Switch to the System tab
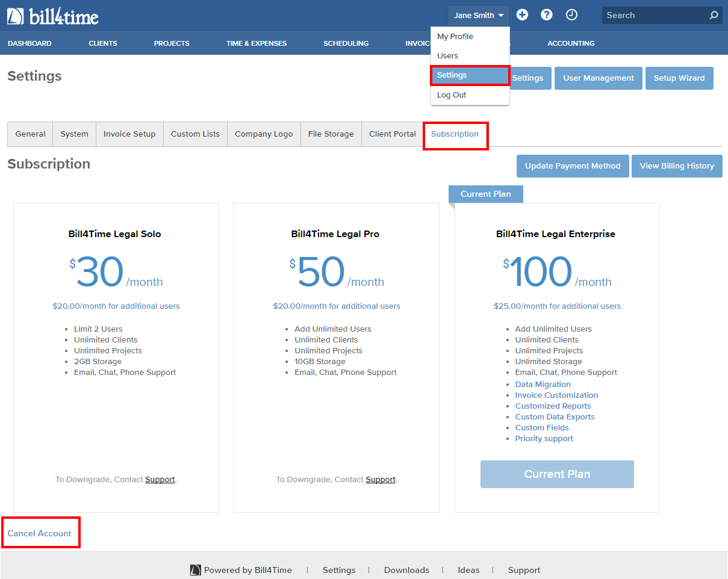Screen dimensions: 728x579 [x=75, y=134]
